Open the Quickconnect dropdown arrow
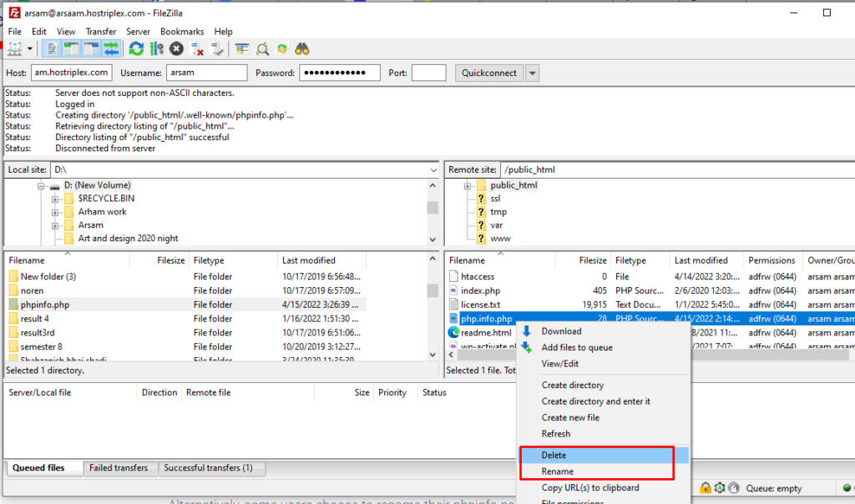Viewport: 855px width, 504px height. 532,73
